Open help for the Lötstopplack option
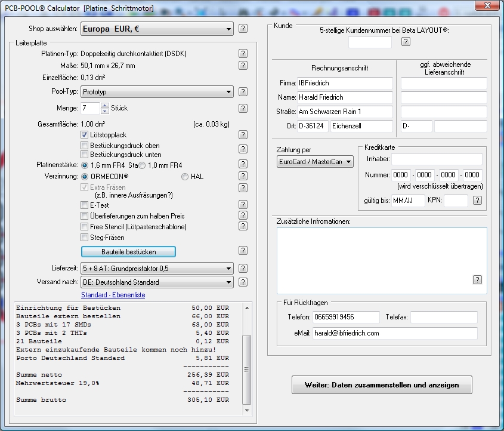This screenshot has width=504, height=431. tap(243, 136)
